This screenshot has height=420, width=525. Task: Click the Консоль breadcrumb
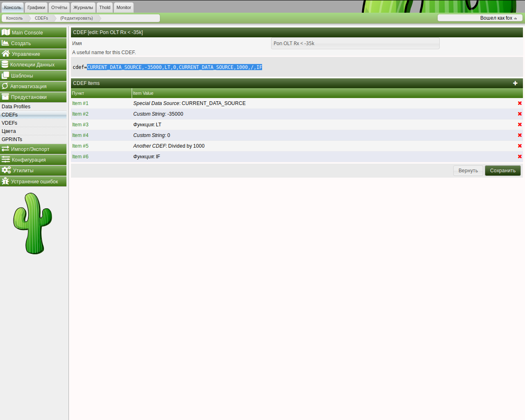14,18
